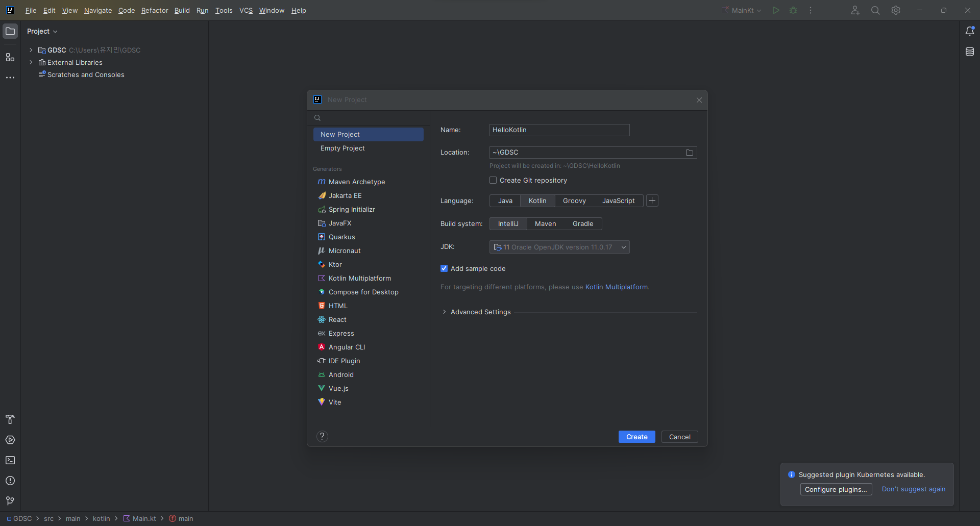Viewport: 980px width, 526px height.
Task: Follow the Kotlin Multiplatform link
Action: tap(617, 287)
